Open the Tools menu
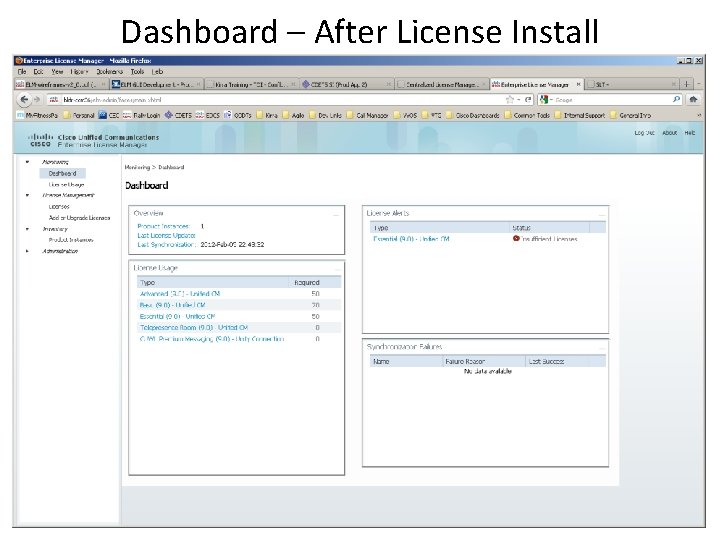The height and width of the screenshot is (540, 720). click(x=137, y=72)
